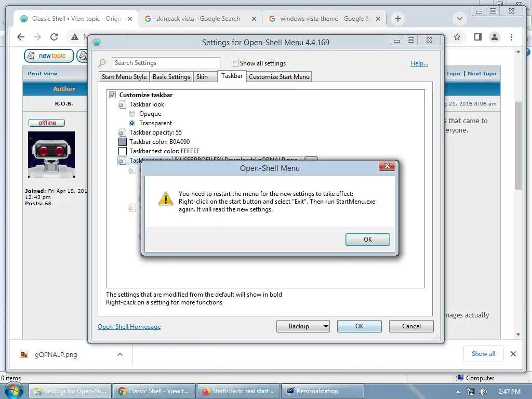Open the Start Menu Style tab
Viewport: 532px width, 399px height.
(x=124, y=77)
